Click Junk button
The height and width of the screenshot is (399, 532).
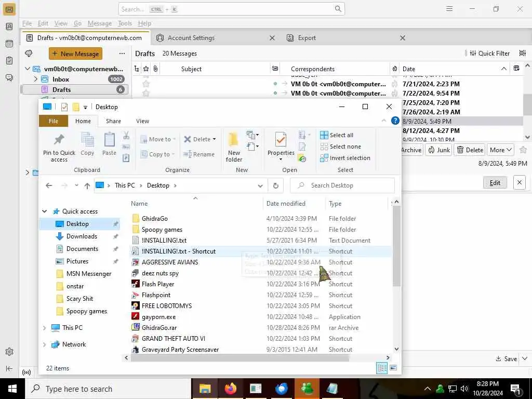(x=438, y=150)
